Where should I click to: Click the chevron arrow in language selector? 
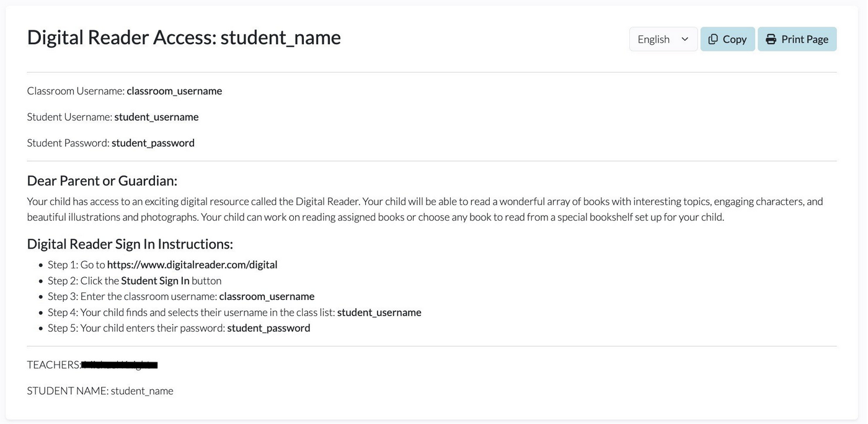685,39
